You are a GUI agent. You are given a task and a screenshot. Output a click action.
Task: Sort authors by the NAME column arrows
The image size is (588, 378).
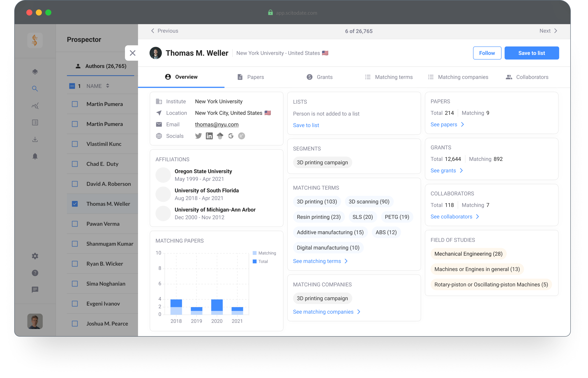(x=108, y=86)
